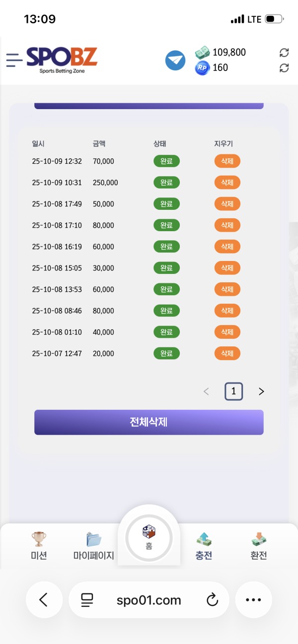The width and height of the screenshot is (298, 644).
Task: Refresh the 160 RP point balance
Action: tap(284, 68)
